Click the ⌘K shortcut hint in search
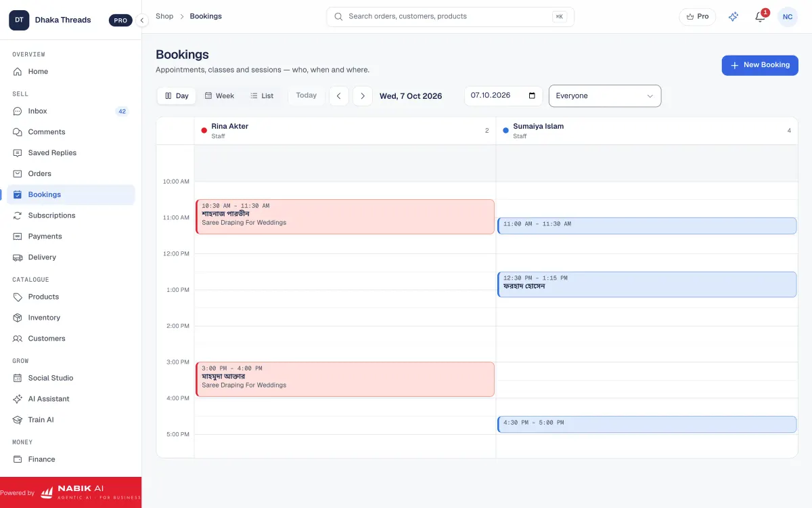The height and width of the screenshot is (508, 812). click(x=559, y=17)
